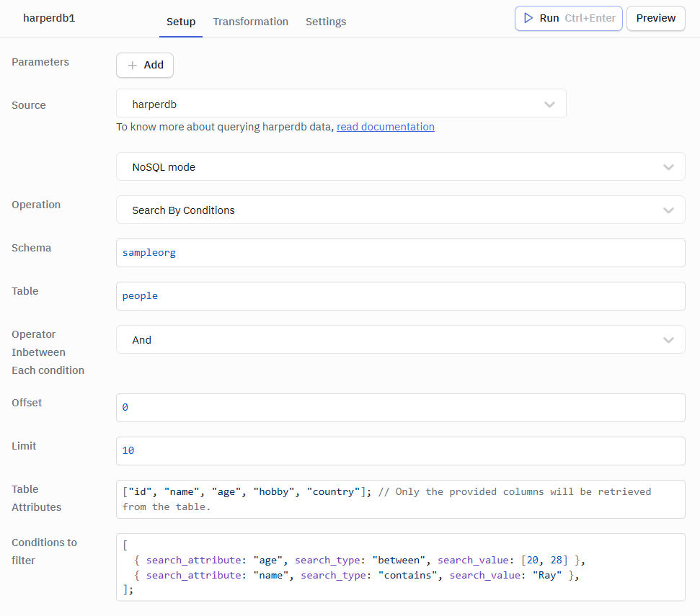
Task: Open the NoSQL mode dropdown chevron
Action: [668, 167]
